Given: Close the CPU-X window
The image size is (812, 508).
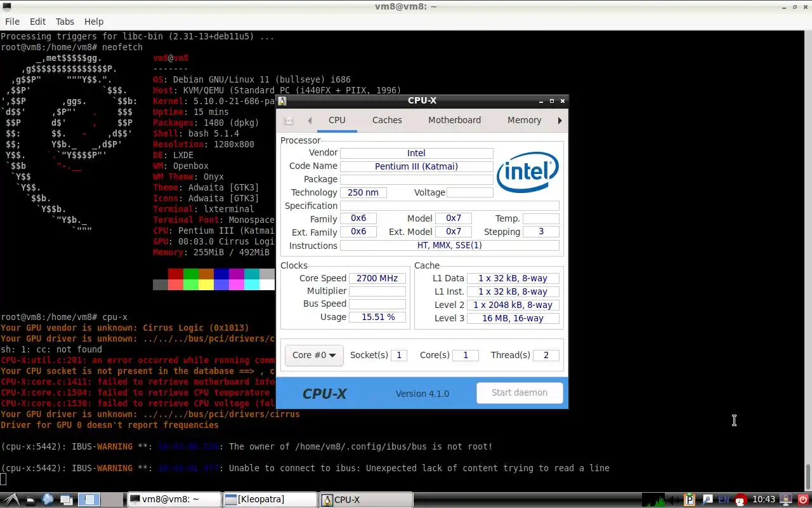Looking at the screenshot, I should [x=562, y=100].
